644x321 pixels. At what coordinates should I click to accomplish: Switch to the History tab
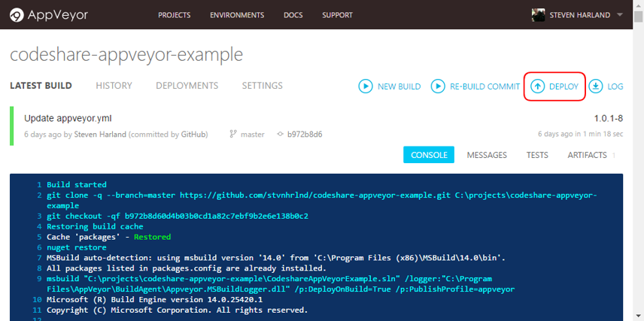pos(114,86)
